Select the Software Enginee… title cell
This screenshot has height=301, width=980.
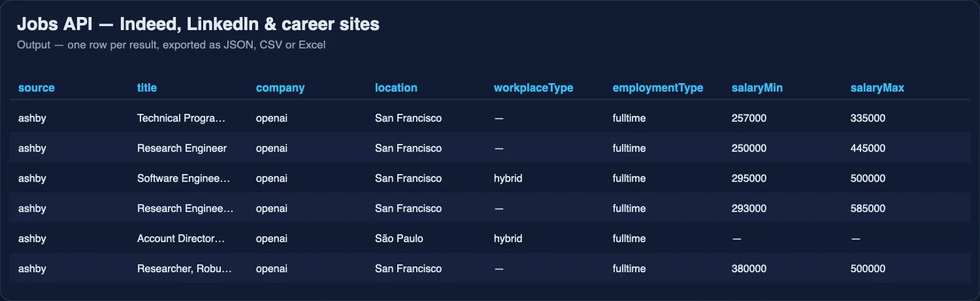coord(184,179)
